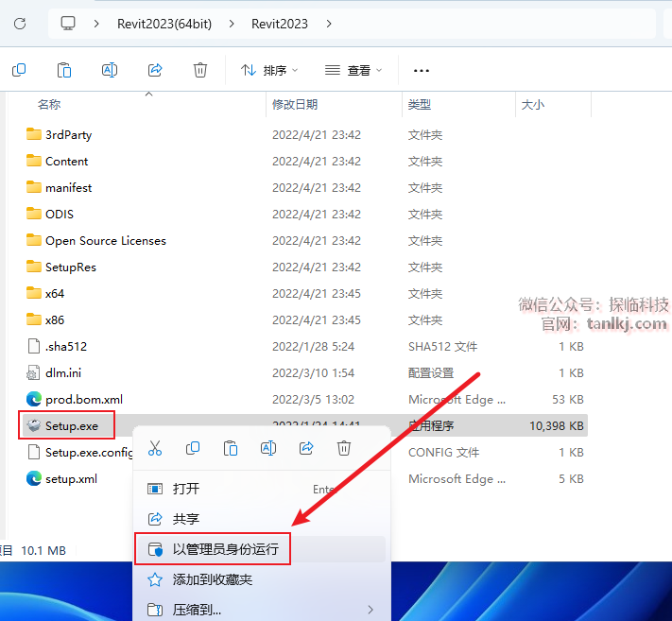Choose 打开 from the context menu

point(186,489)
